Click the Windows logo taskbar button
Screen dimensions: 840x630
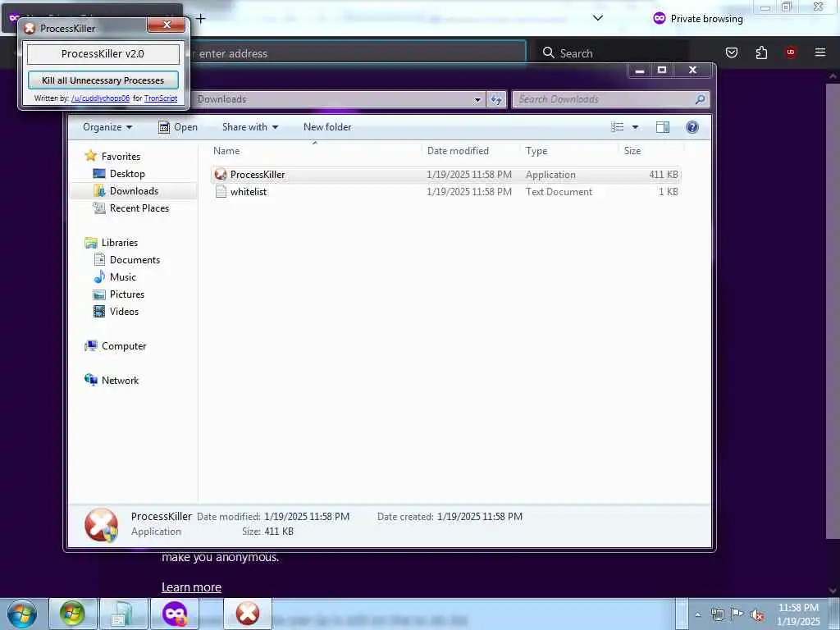tap(73, 614)
